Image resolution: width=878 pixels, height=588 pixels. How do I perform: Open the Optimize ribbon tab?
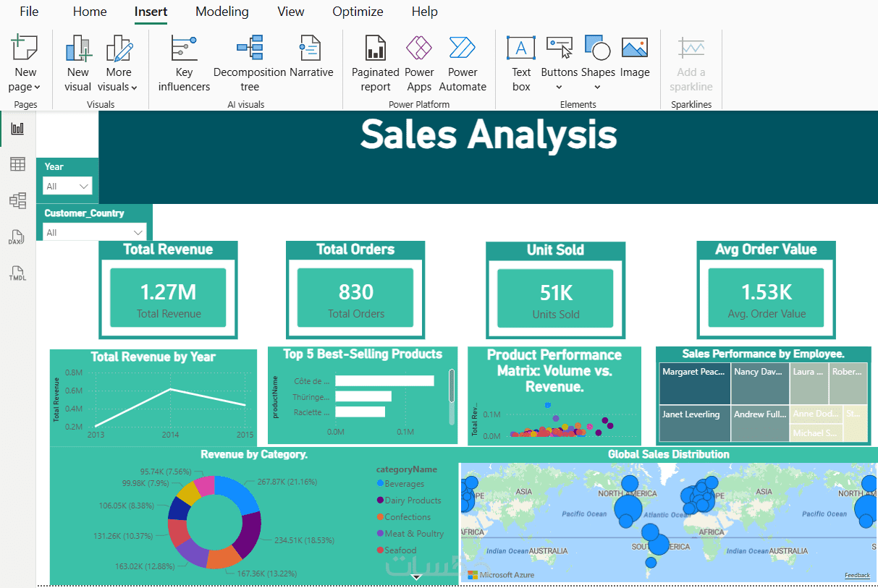(x=358, y=12)
